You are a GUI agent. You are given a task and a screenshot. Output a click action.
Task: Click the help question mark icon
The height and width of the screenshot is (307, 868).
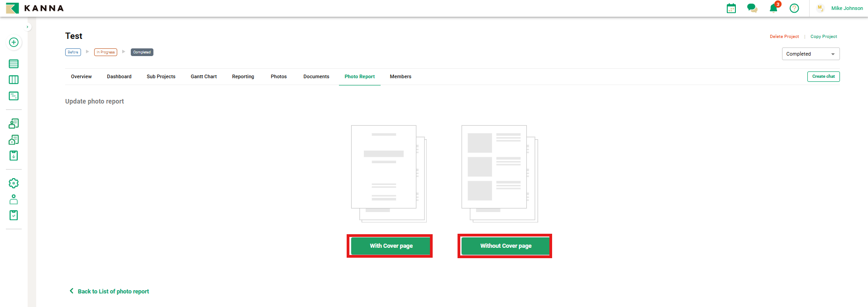[794, 8]
